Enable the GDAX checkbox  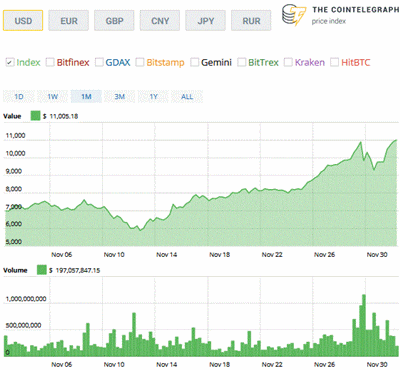click(x=99, y=62)
